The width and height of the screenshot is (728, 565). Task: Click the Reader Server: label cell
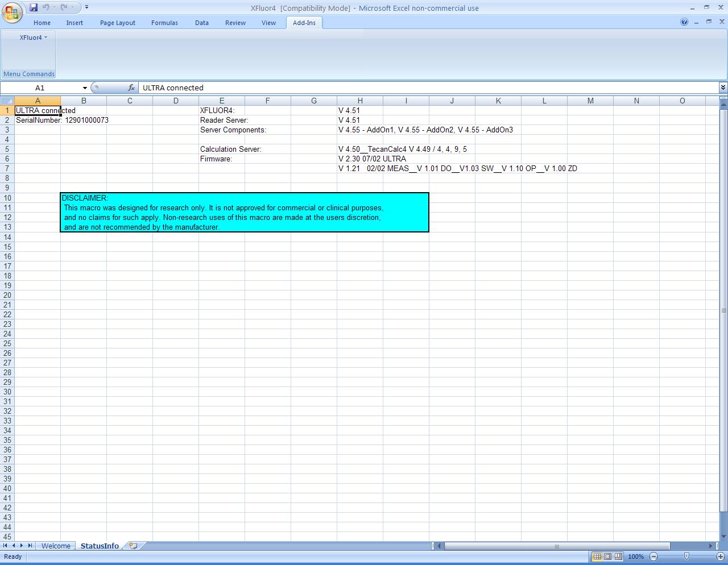pyautogui.click(x=222, y=120)
